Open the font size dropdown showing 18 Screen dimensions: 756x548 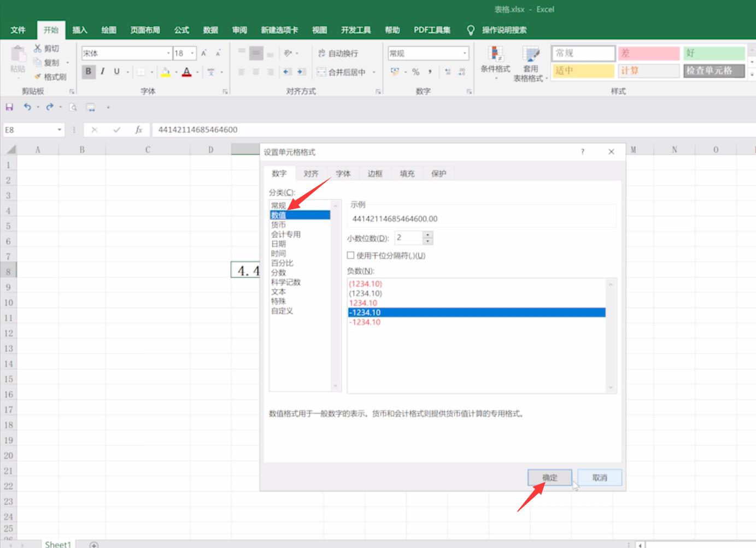point(192,53)
